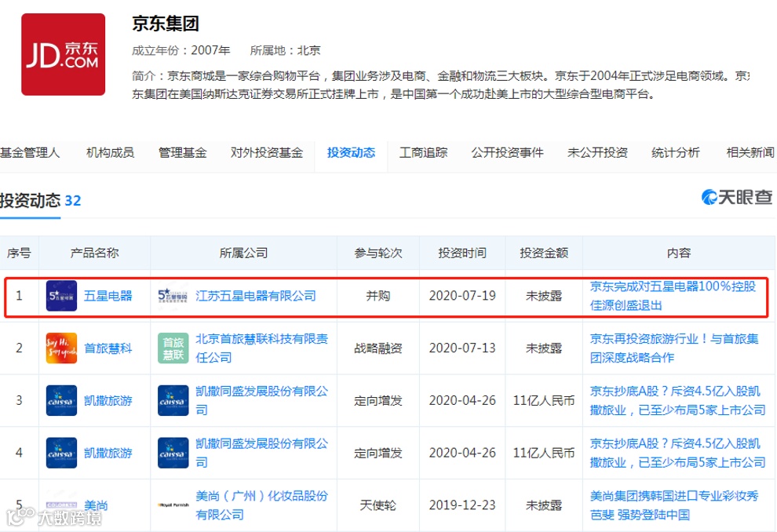Click the date 2020-07-13
The width and height of the screenshot is (777, 532).
pos(462,348)
